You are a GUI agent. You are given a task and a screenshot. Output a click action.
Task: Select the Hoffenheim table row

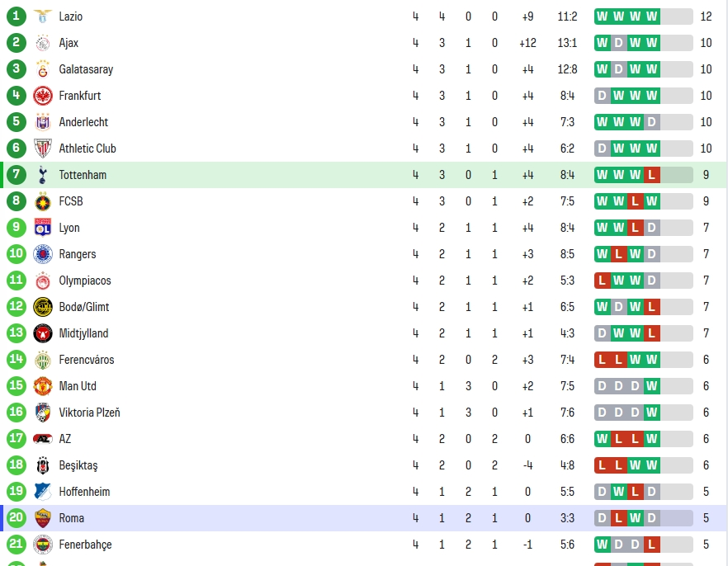[364, 492]
